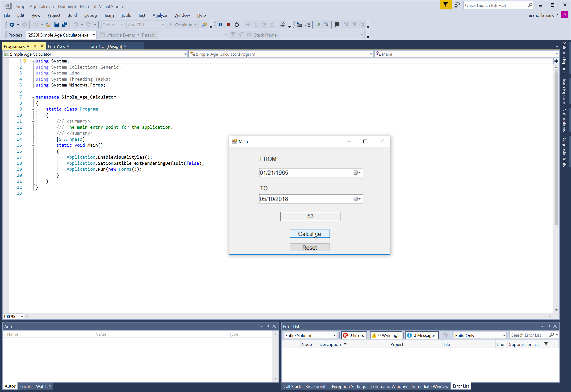Toggle the 0 Messages filter

422,335
